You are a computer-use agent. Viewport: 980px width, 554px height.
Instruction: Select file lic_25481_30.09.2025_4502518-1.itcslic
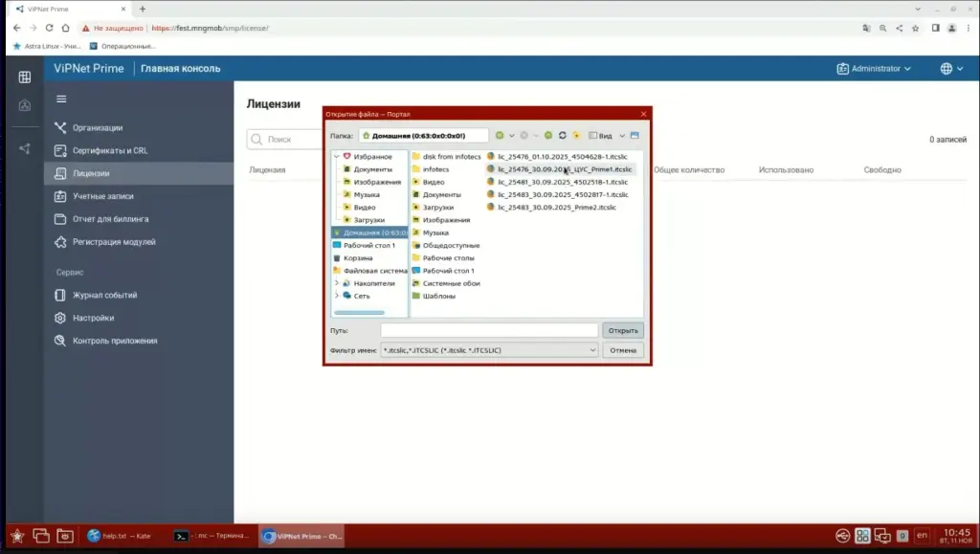[x=558, y=182]
